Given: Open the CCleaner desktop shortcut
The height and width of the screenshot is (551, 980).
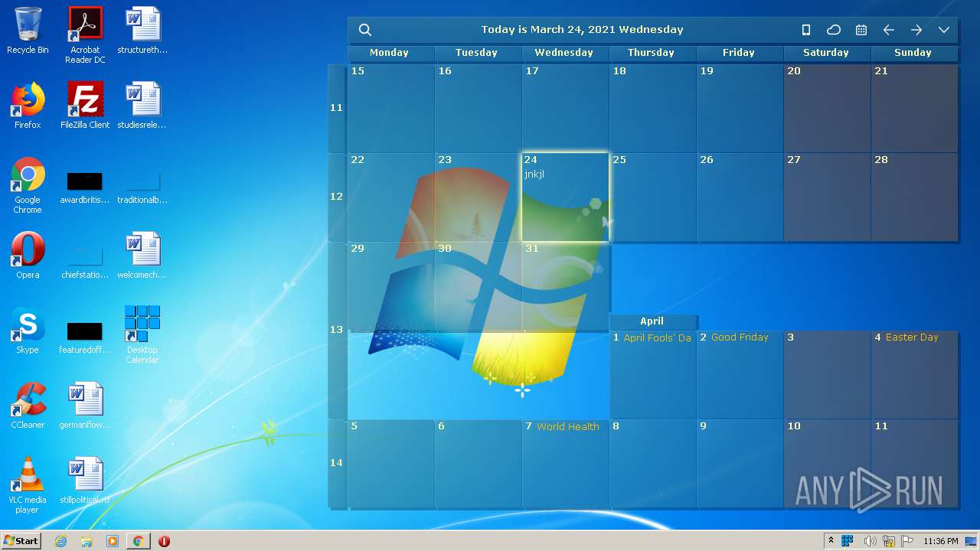Looking at the screenshot, I should click(28, 406).
